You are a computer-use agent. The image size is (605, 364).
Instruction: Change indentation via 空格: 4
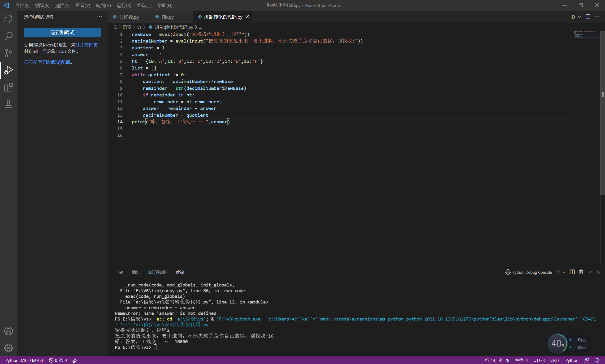[x=521, y=360]
